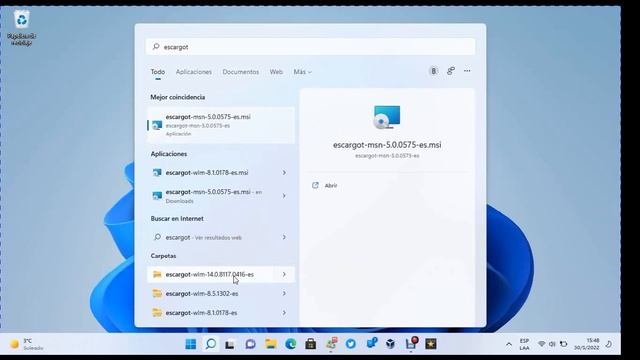
Task: Switch to the Web tab
Action: click(x=276, y=72)
